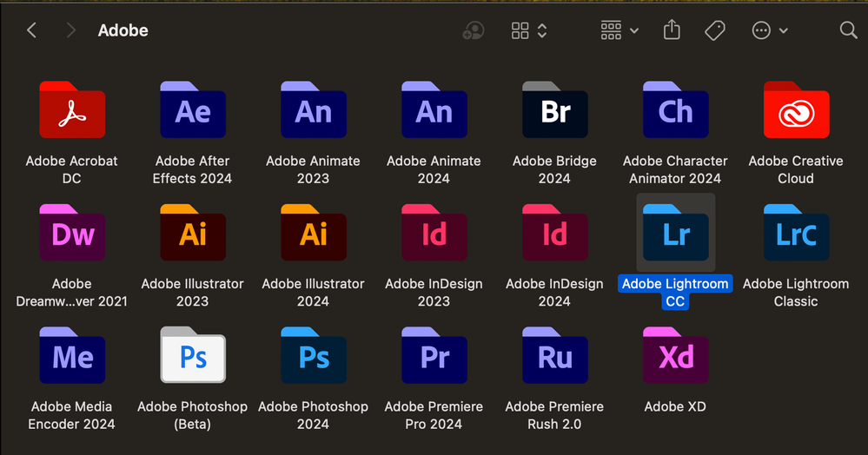Select the Adobe InDesign 2023 folder icon
868x455 pixels.
[434, 233]
